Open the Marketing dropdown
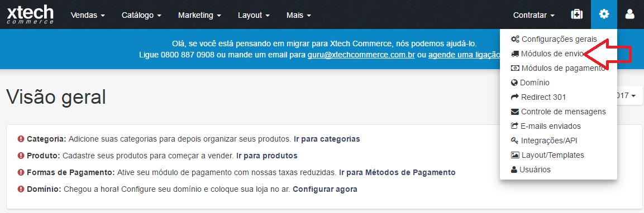Viewport: 644px width, 213px height. click(x=199, y=15)
